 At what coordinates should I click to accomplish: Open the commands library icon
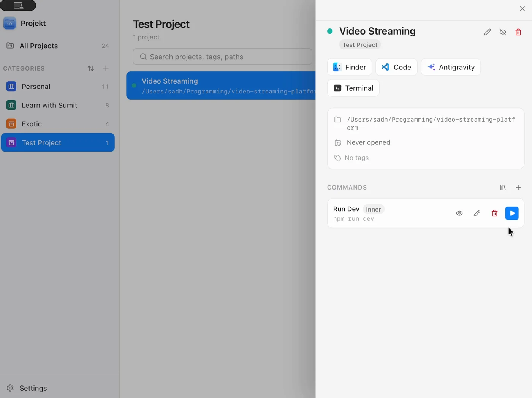503,187
